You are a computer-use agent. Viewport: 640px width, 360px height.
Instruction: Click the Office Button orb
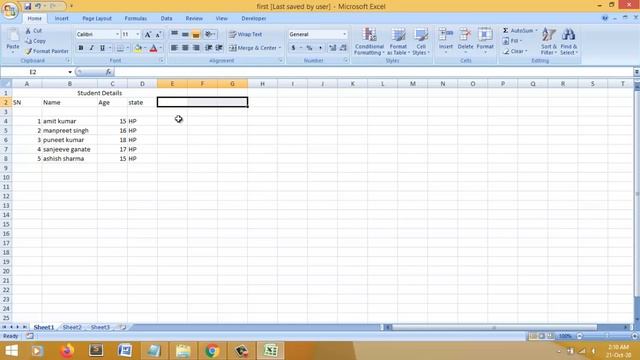coord(10,10)
